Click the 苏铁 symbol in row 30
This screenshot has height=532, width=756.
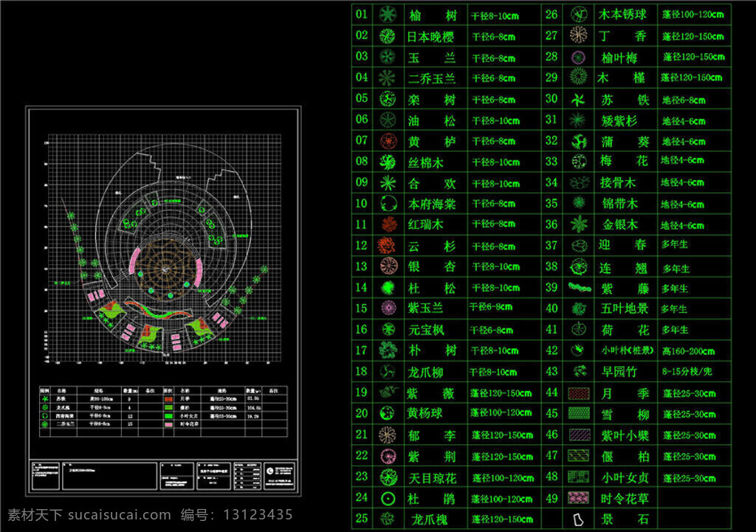click(578, 100)
